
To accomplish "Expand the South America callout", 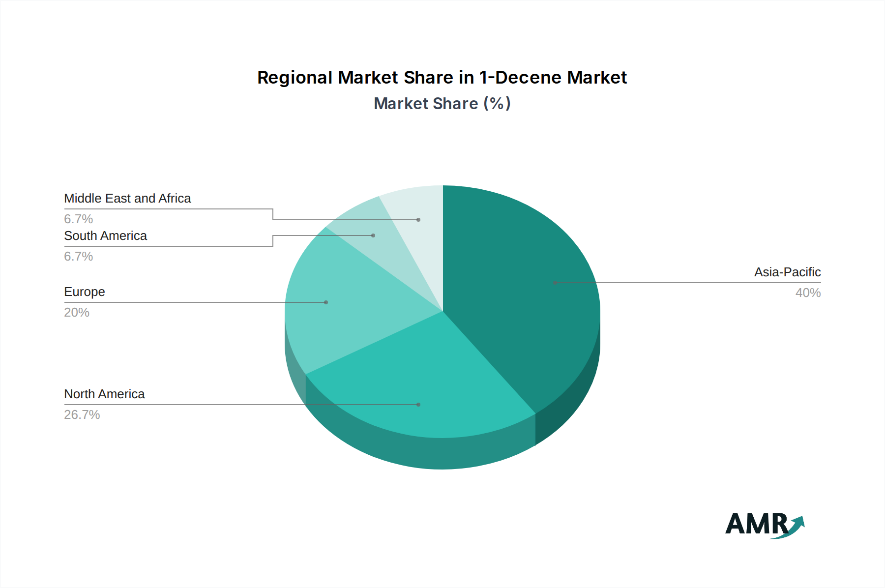I will click(x=105, y=236).
